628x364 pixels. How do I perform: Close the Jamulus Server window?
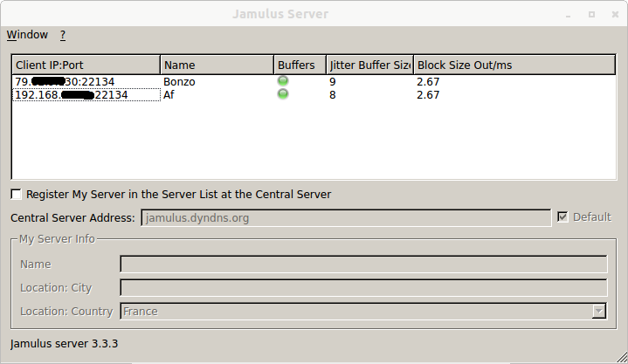coord(613,14)
